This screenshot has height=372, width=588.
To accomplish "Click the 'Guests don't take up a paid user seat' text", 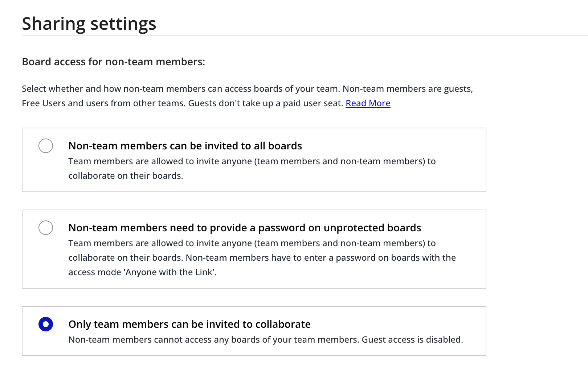I will (265, 103).
